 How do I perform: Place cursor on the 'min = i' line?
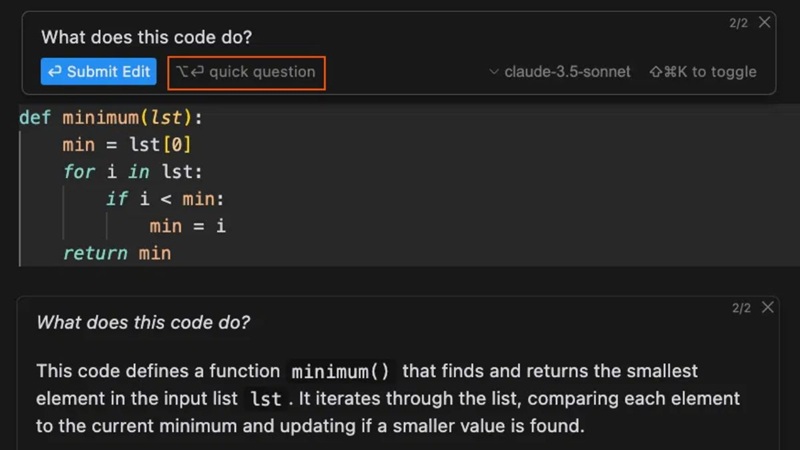tap(187, 226)
